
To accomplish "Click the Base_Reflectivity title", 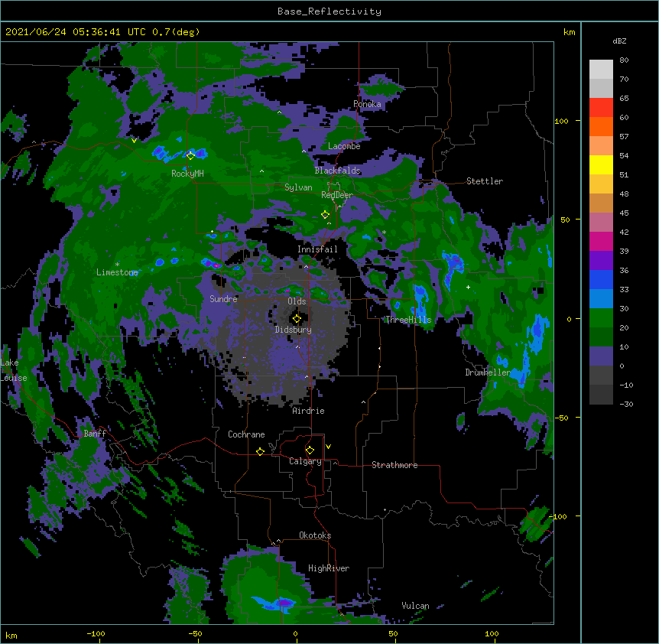I will 329,11.
